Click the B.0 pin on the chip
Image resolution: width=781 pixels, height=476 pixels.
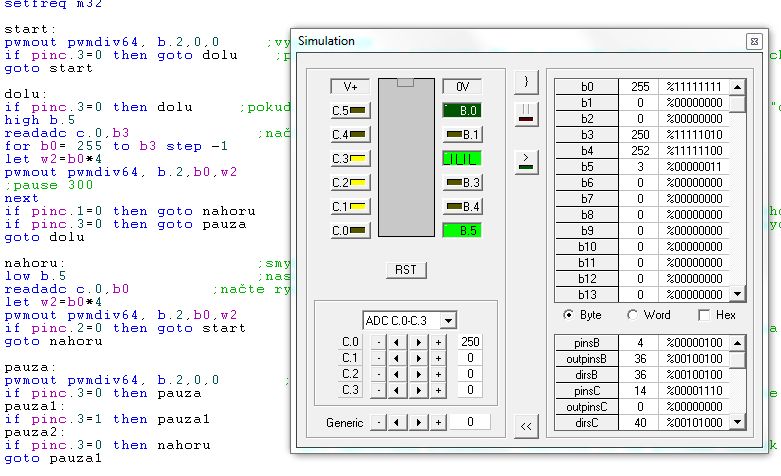(x=462, y=110)
